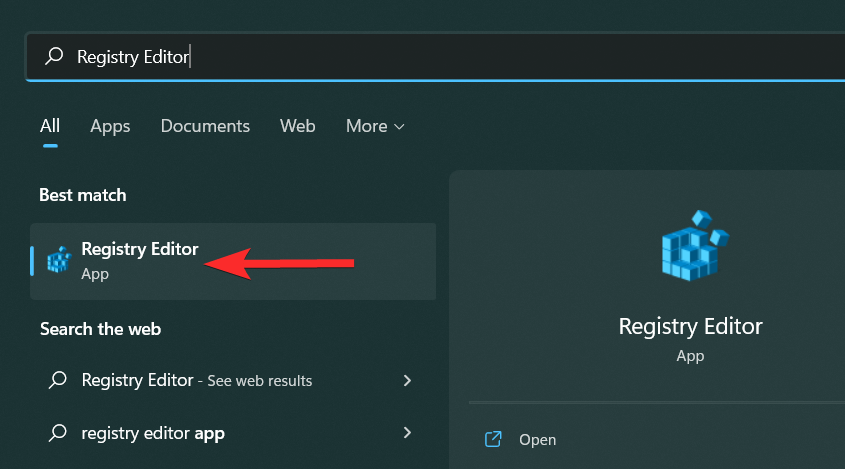Click the small Registry Editor icon under Best match

60,260
